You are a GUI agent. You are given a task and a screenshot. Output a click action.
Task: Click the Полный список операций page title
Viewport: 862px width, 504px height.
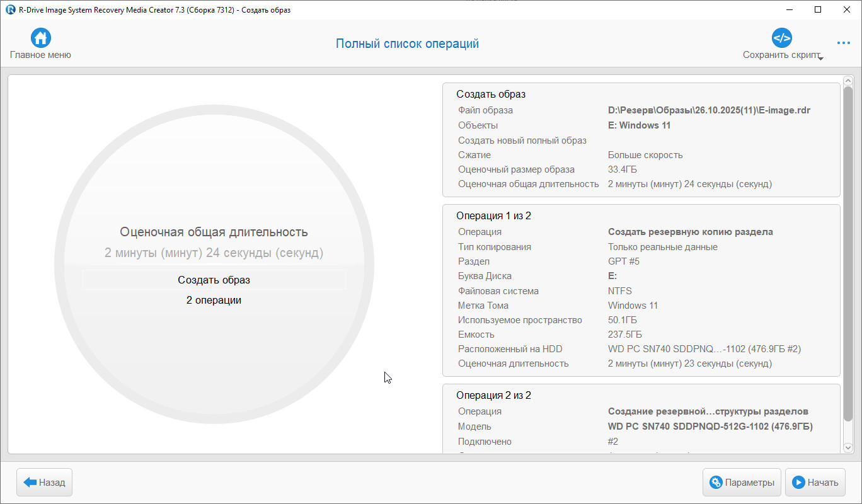(407, 43)
